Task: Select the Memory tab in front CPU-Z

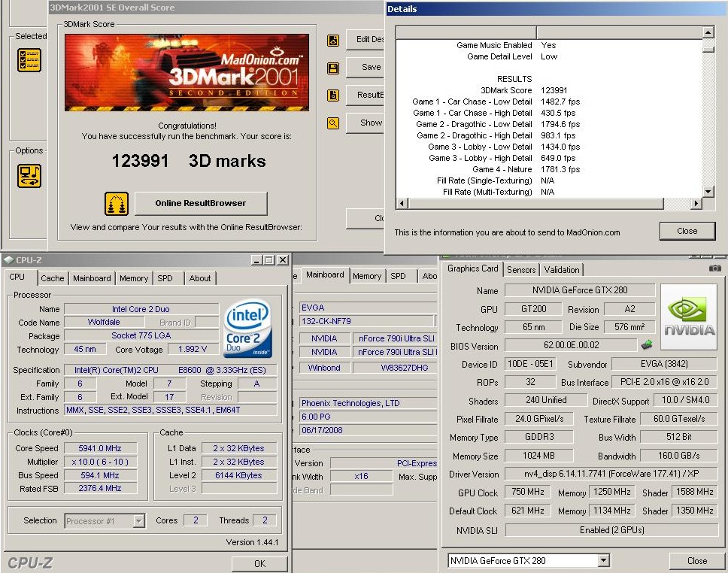Action: click(134, 278)
